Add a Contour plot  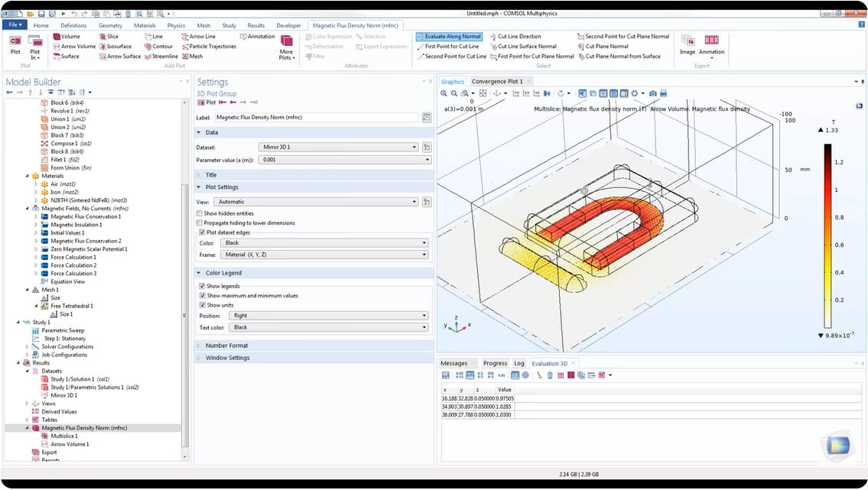click(158, 47)
